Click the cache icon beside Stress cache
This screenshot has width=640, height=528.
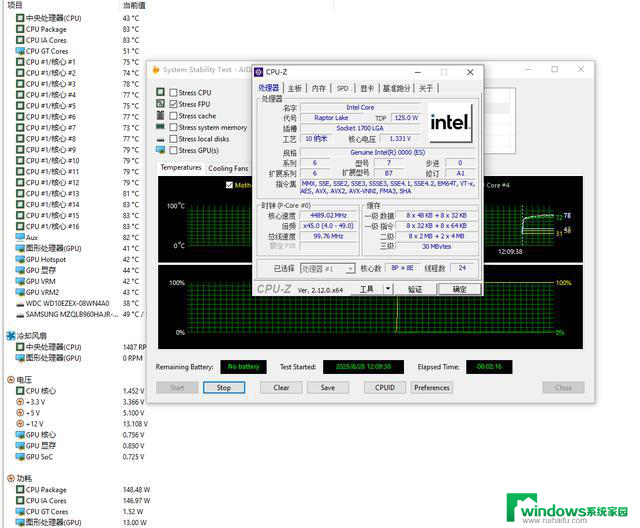coord(160,115)
